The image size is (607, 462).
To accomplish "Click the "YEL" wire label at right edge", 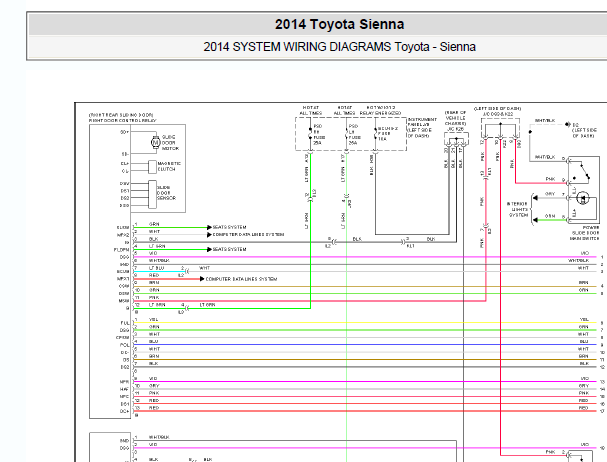I will point(584,319).
